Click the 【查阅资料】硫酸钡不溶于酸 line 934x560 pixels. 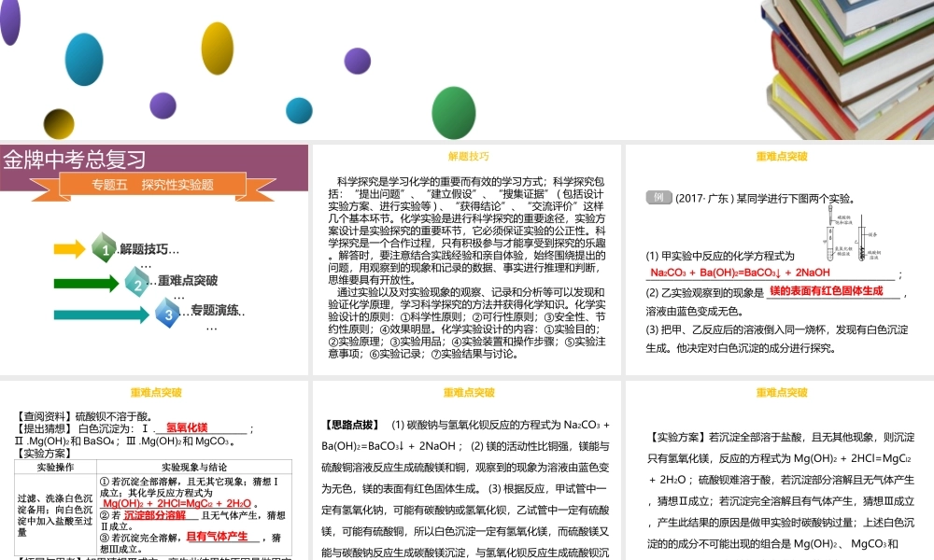coord(87,416)
